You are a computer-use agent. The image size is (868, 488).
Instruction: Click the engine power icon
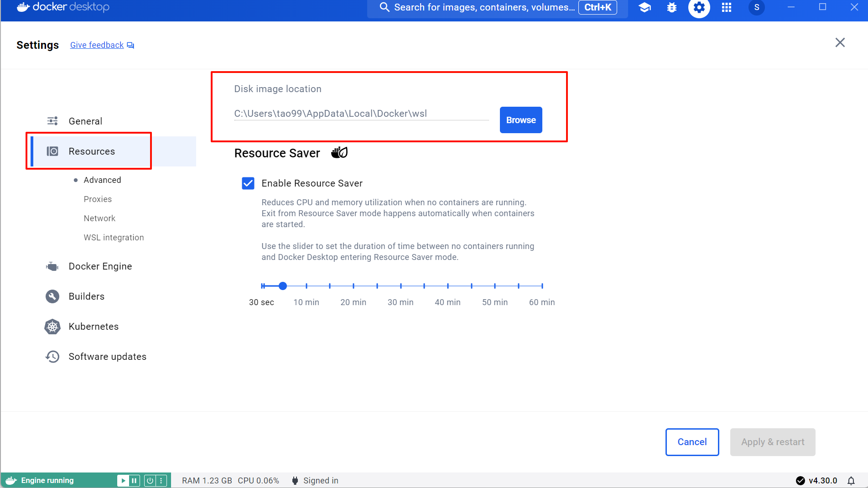(x=150, y=480)
